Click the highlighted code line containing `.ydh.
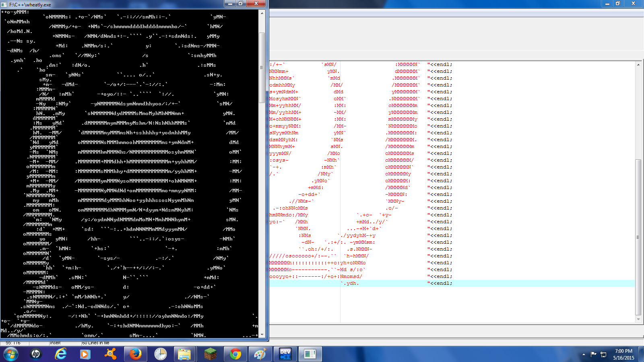The image size is (644, 362). [452, 283]
